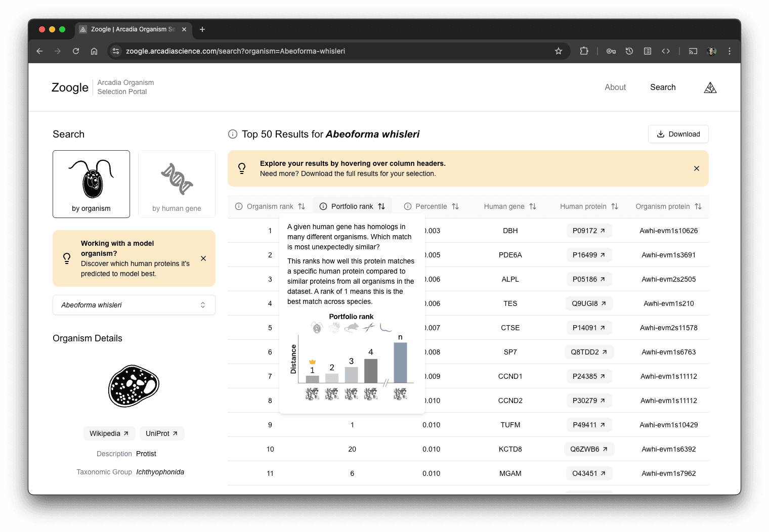
Task: Sort by Human gene column arrows
Action: click(533, 206)
